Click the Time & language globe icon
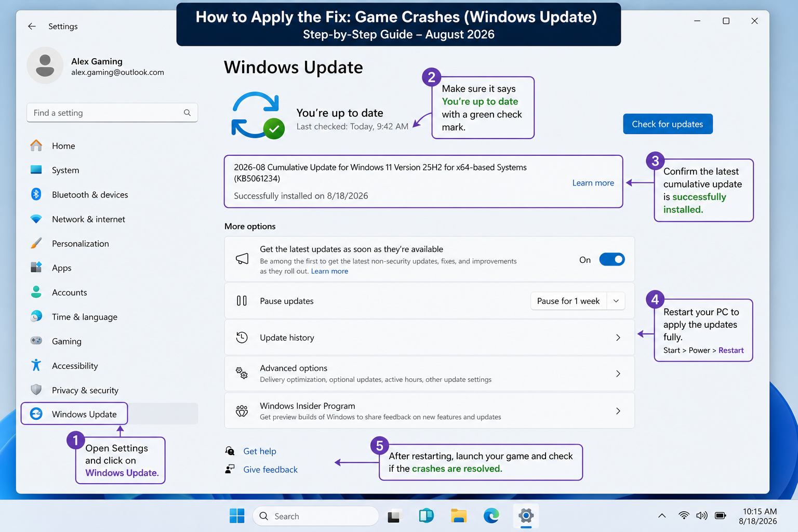This screenshot has height=532, width=798. [x=36, y=316]
